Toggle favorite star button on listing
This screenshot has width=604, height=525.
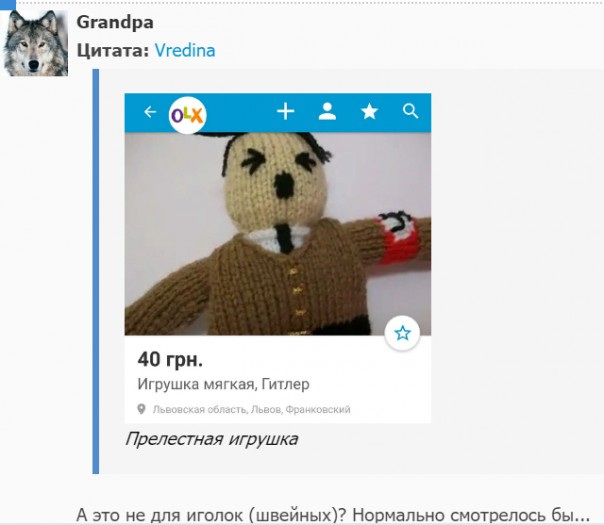402,333
